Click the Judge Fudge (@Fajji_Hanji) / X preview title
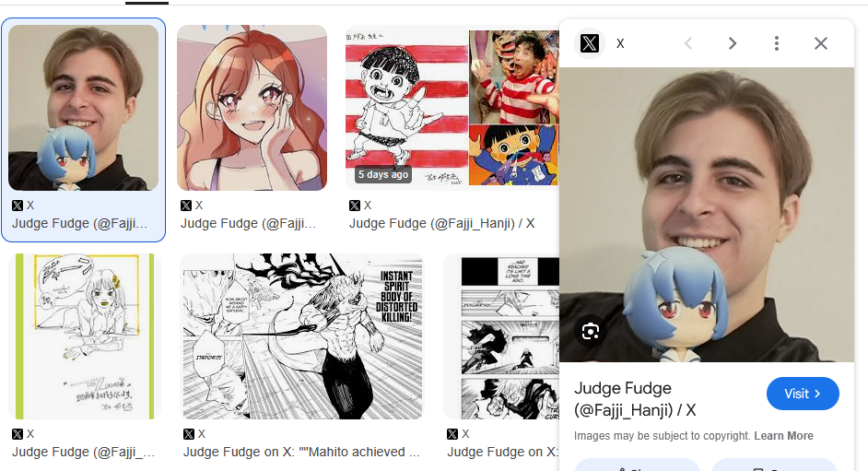 [x=635, y=399]
